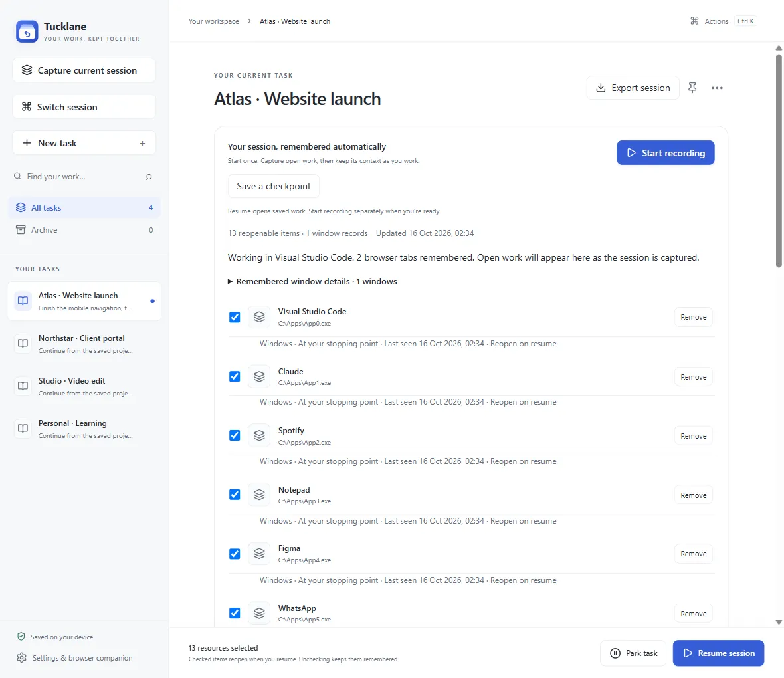Image resolution: width=784 pixels, height=678 pixels.
Task: Click the vertical scrollbar thumb
Action: [x=779, y=160]
